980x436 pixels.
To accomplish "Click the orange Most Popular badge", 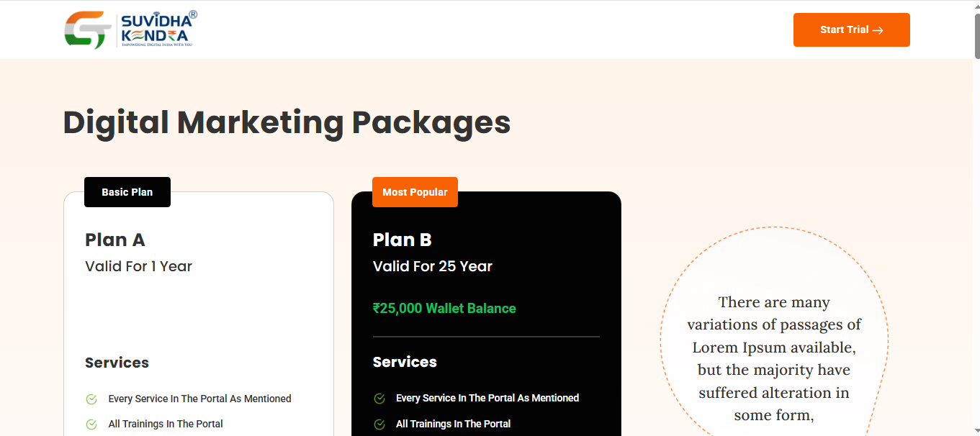I will click(415, 192).
